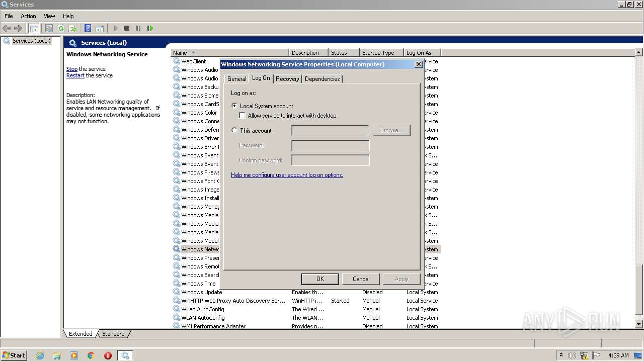The image size is (644, 362).
Task: Click the Export List toolbar icon
Action: 72,28
